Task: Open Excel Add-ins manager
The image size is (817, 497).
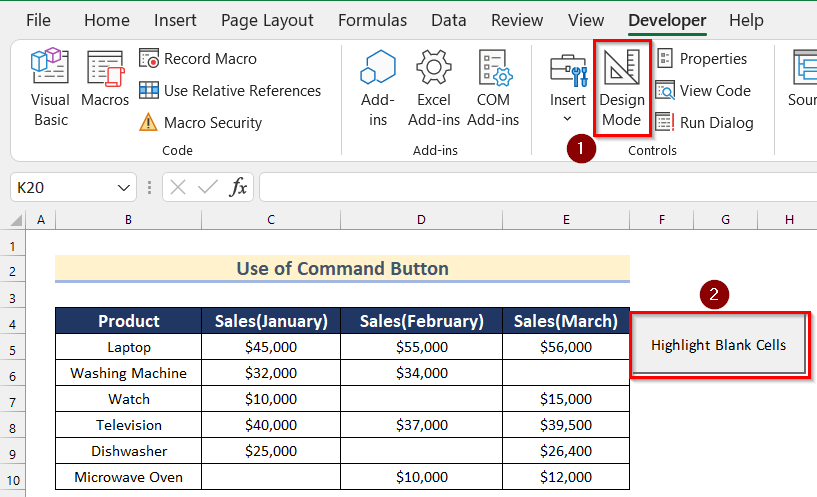Action: [434, 88]
